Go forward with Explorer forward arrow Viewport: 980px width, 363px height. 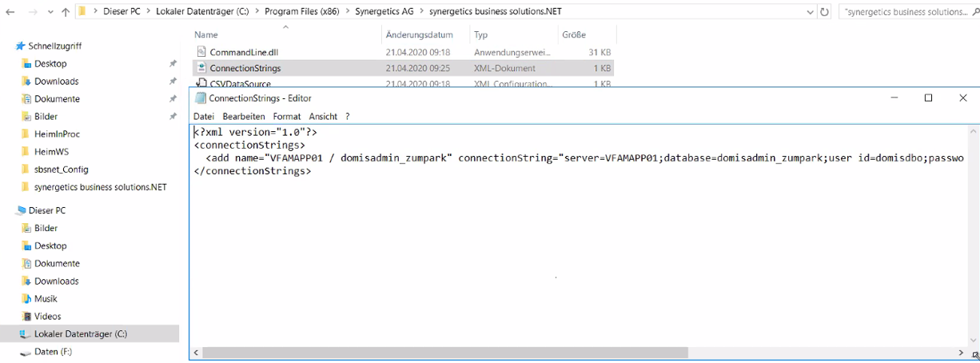tap(34, 13)
